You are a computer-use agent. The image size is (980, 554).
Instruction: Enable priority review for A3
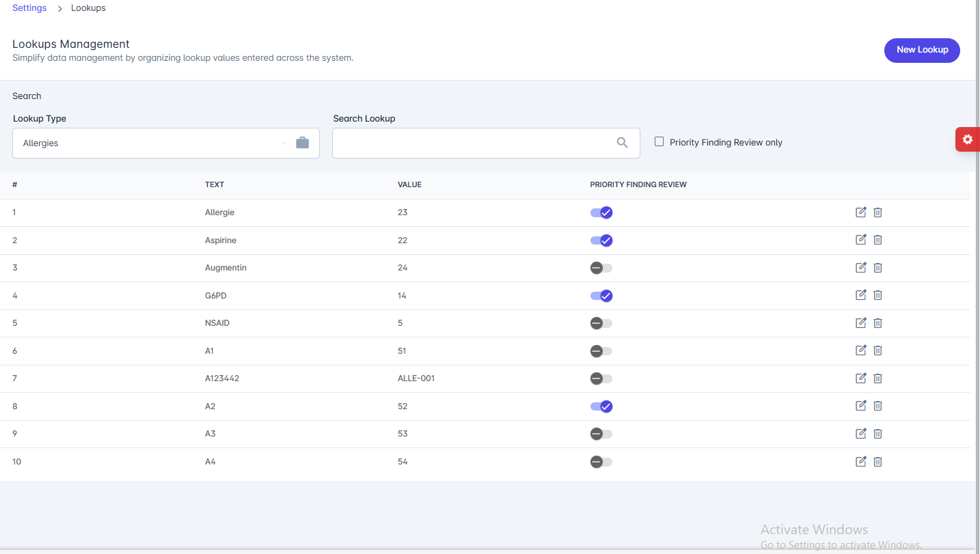click(x=601, y=434)
